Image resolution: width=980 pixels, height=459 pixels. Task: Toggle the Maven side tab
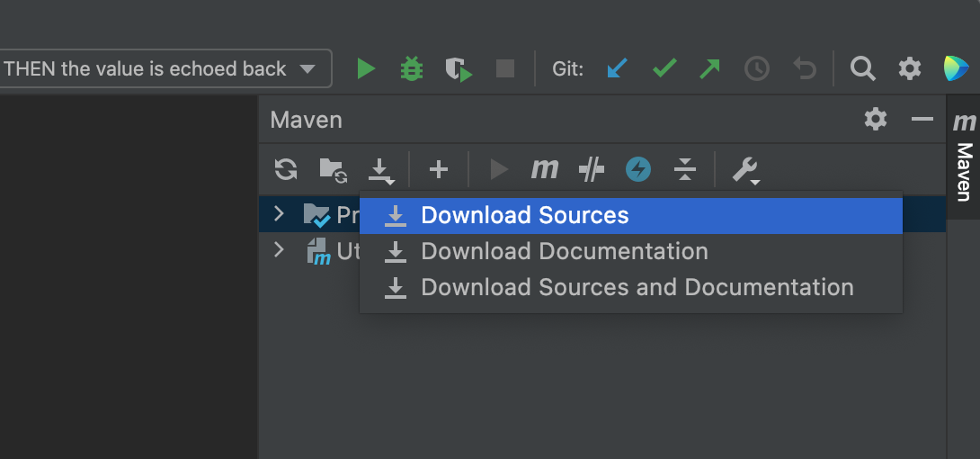coord(965,157)
